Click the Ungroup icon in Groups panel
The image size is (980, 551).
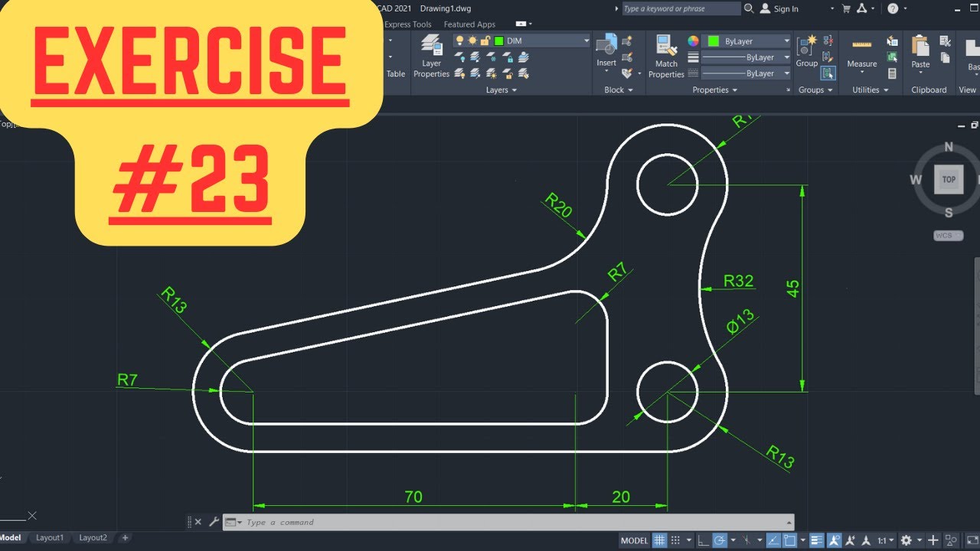tap(828, 41)
